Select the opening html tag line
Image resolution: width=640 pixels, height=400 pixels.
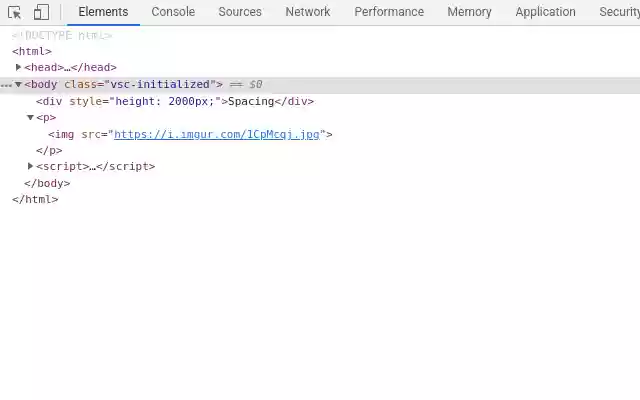click(32, 51)
